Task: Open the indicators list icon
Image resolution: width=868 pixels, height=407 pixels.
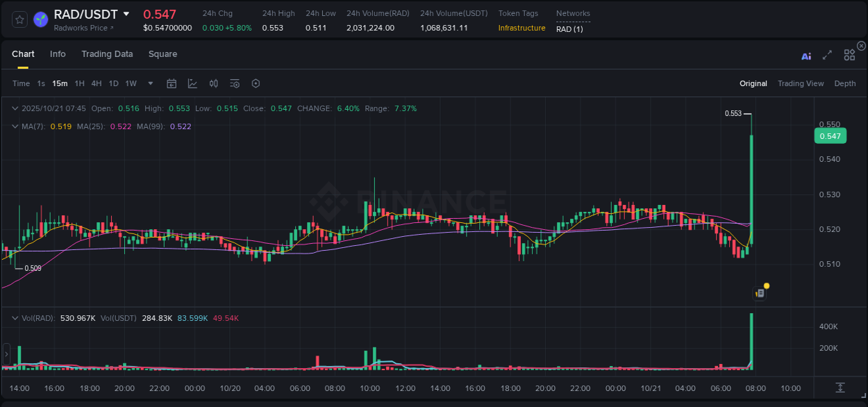Action: (235, 83)
